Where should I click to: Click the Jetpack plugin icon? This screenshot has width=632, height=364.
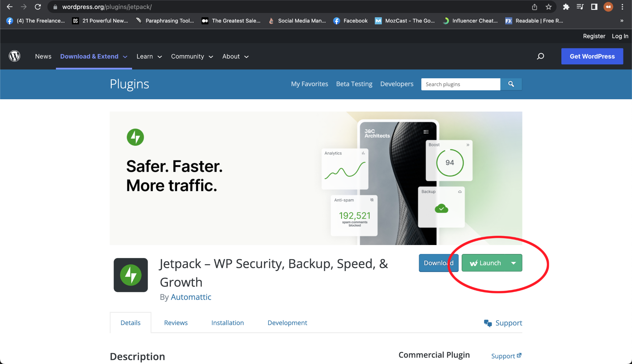click(x=131, y=275)
